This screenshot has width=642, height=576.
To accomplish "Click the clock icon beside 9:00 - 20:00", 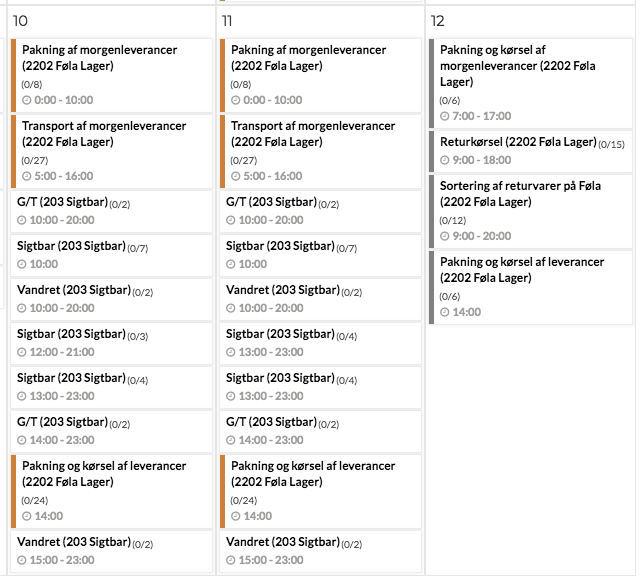I will click(444, 236).
